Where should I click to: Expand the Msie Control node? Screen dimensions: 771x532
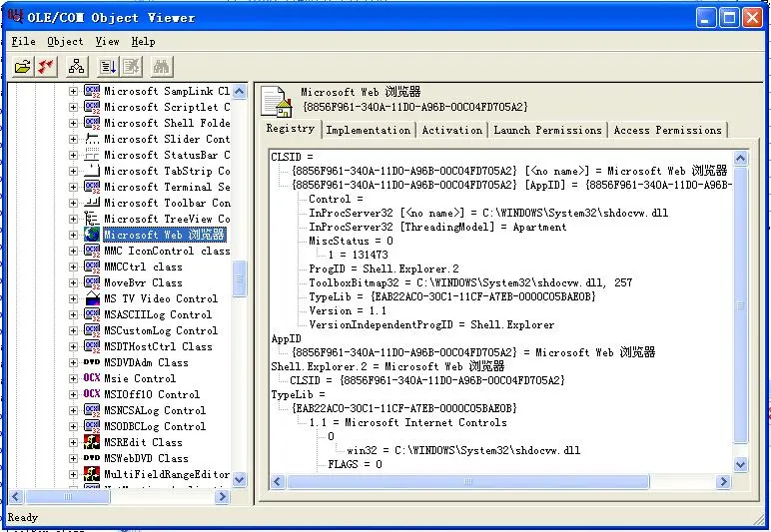(73, 378)
